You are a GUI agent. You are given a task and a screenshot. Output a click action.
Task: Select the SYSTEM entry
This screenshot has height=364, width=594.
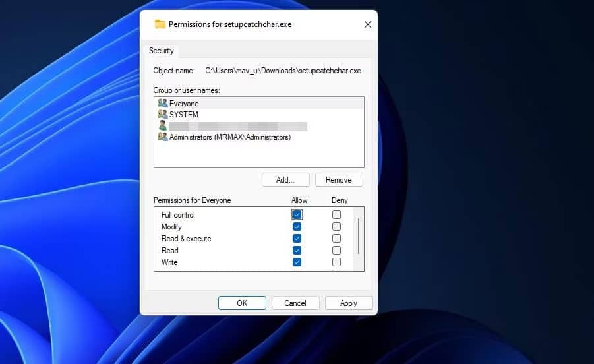click(258, 114)
